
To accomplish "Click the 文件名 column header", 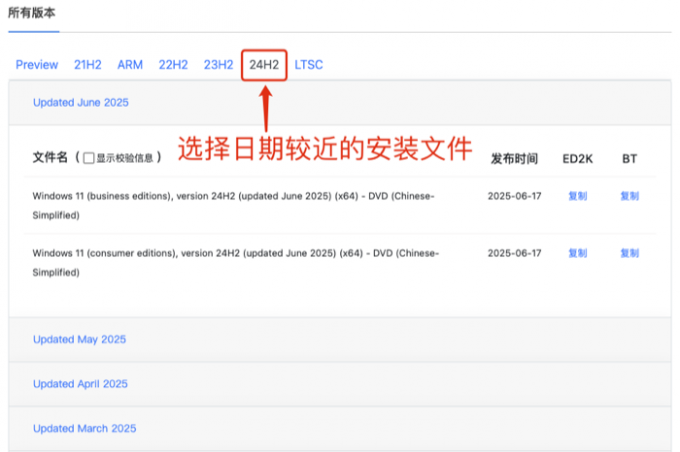I will (50, 157).
